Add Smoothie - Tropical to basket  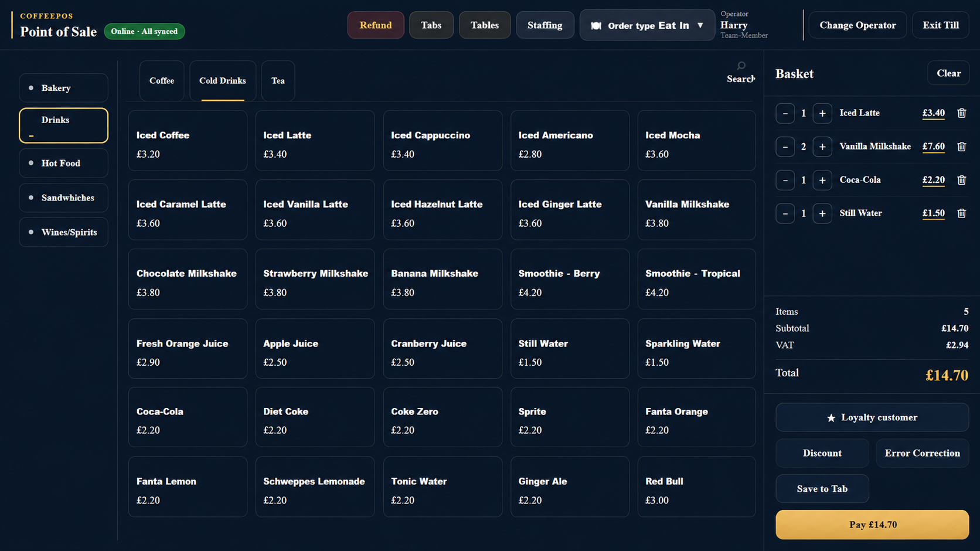[696, 279]
